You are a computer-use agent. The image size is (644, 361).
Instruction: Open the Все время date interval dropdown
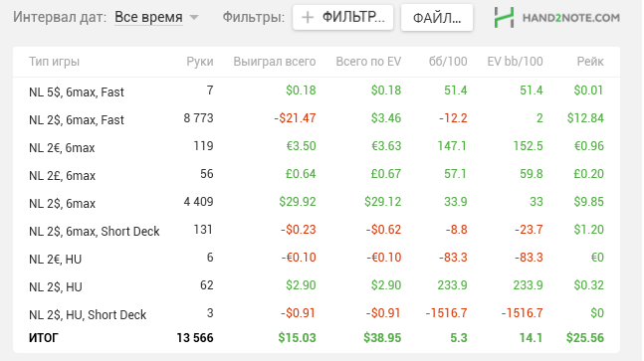[x=156, y=18]
